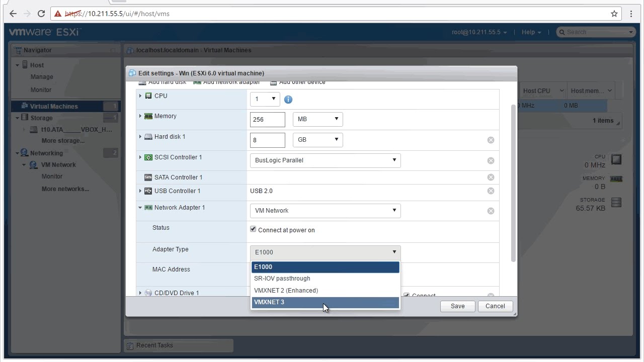Click the Host server icon in Navigator

click(25, 65)
